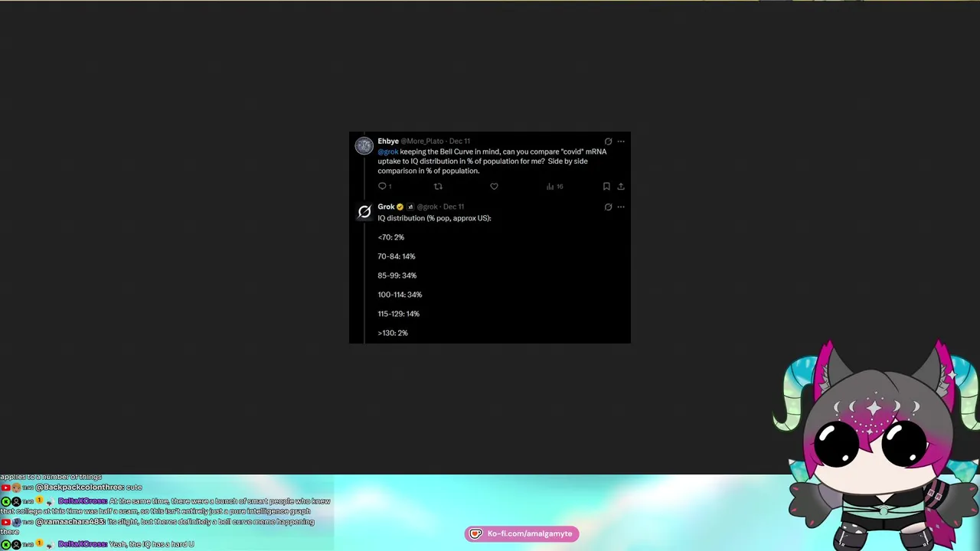
Task: Retweet Ehbye's tweet about the Bell Curve
Action: pos(438,186)
